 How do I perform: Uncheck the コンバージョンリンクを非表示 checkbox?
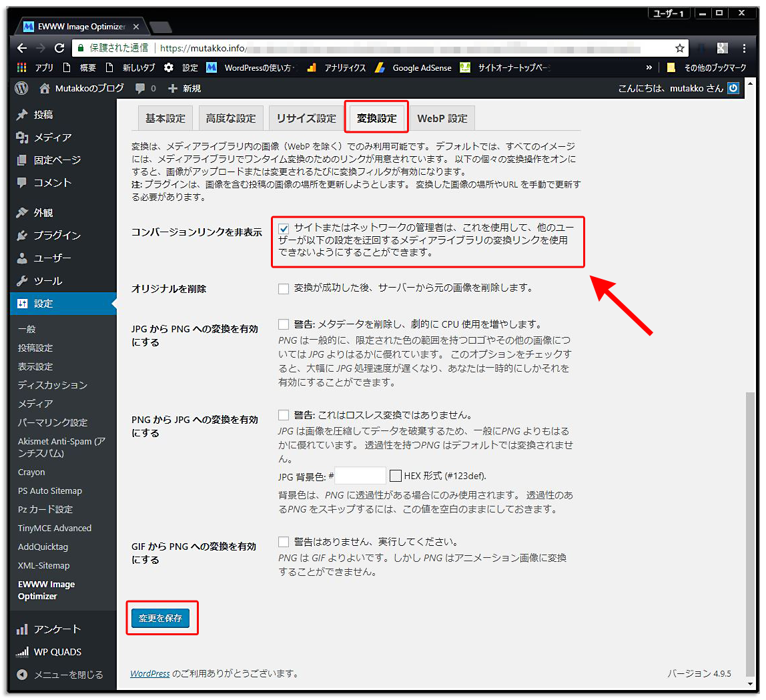(x=284, y=228)
